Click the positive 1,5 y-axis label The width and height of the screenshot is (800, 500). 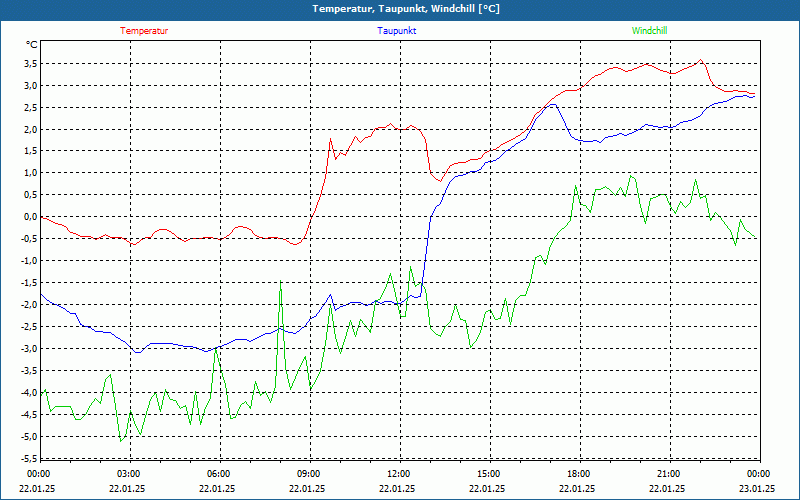30,152
